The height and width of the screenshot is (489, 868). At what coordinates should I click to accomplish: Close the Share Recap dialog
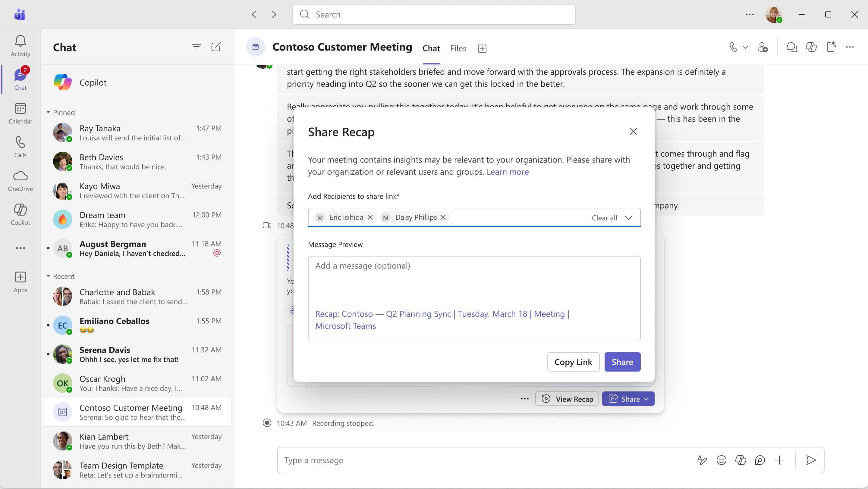click(x=634, y=131)
